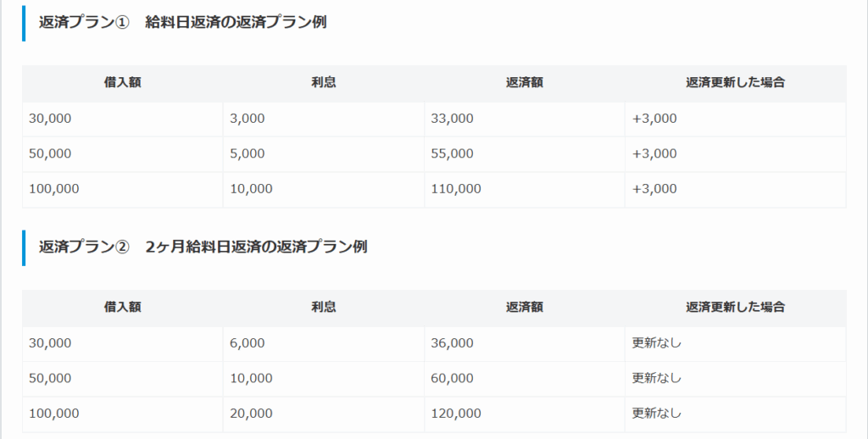The width and height of the screenshot is (868, 439).
Task: Click the 5,000 interest cell
Action: coord(247,153)
